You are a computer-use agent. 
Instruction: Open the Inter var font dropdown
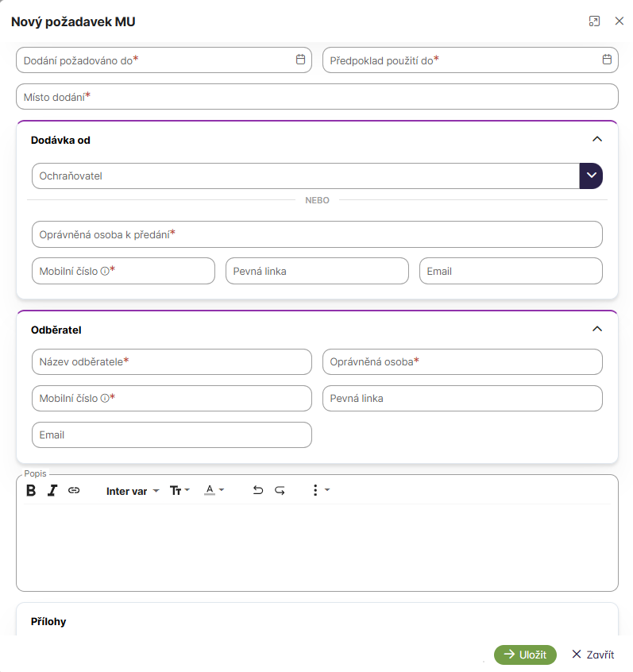133,491
